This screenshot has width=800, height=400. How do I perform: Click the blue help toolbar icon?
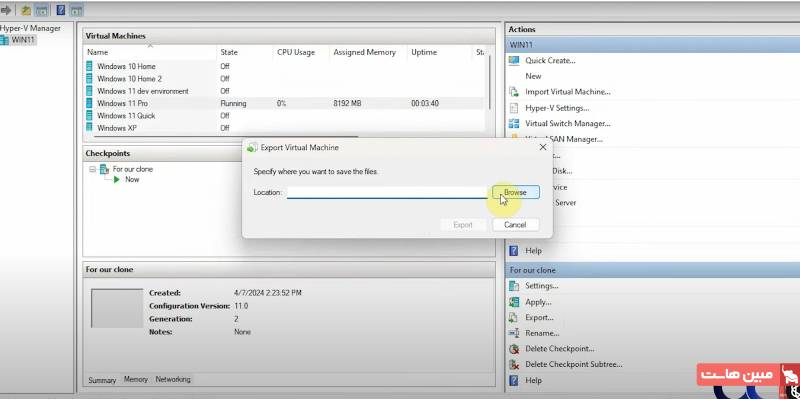[x=60, y=10]
